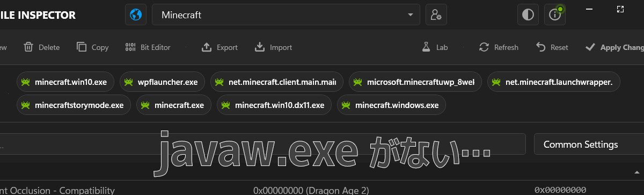Click the icon on wpflauncher.exe tag
The width and height of the screenshot is (644, 195).
[x=128, y=82]
